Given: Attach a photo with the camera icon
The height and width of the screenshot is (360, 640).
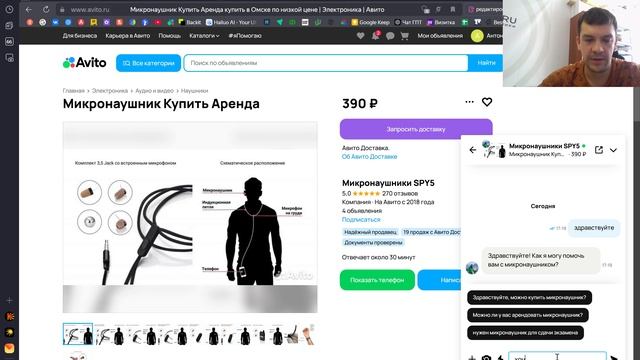Looking at the screenshot, I should point(486,358).
